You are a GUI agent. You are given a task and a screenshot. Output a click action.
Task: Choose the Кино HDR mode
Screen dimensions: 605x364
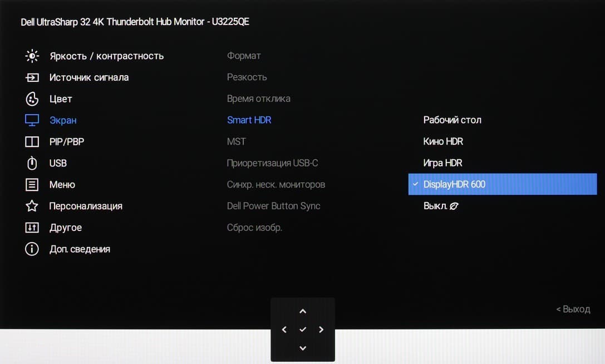(x=443, y=142)
